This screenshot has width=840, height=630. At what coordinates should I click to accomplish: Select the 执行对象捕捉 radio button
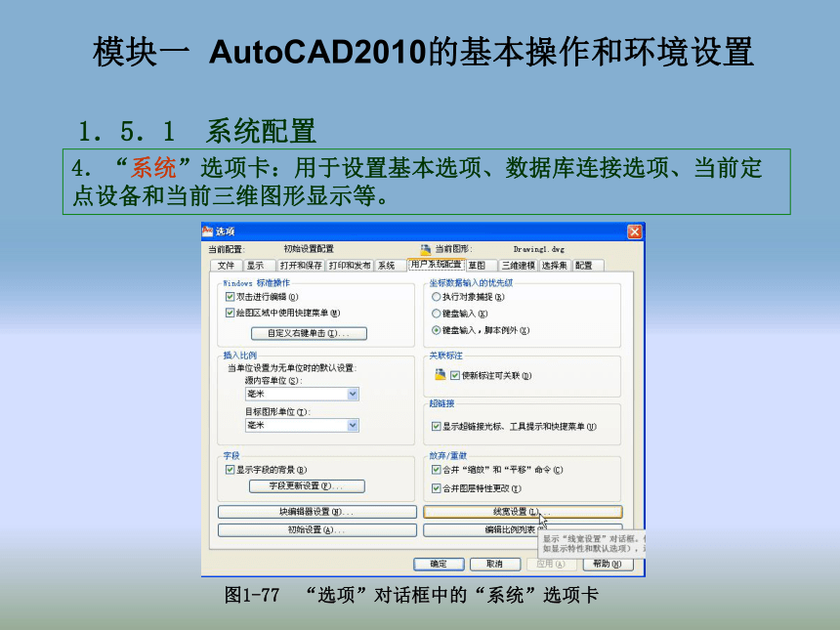coord(436,297)
